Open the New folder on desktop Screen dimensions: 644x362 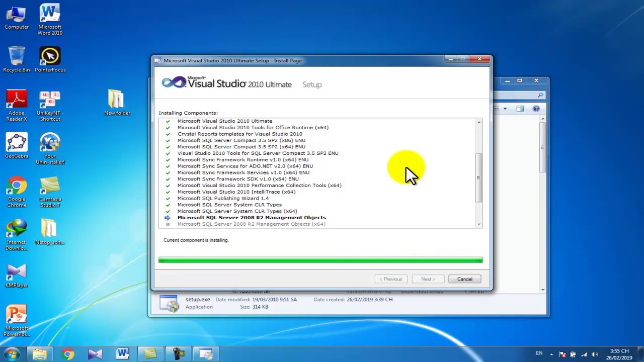tap(117, 103)
